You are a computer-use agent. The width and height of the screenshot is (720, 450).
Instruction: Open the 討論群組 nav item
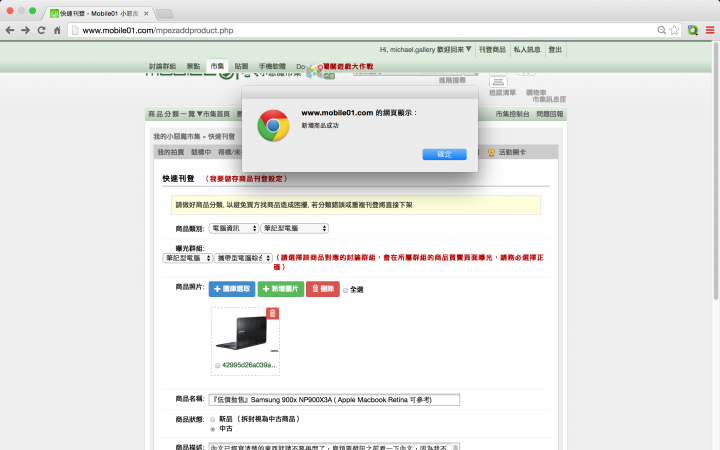[x=162, y=66]
